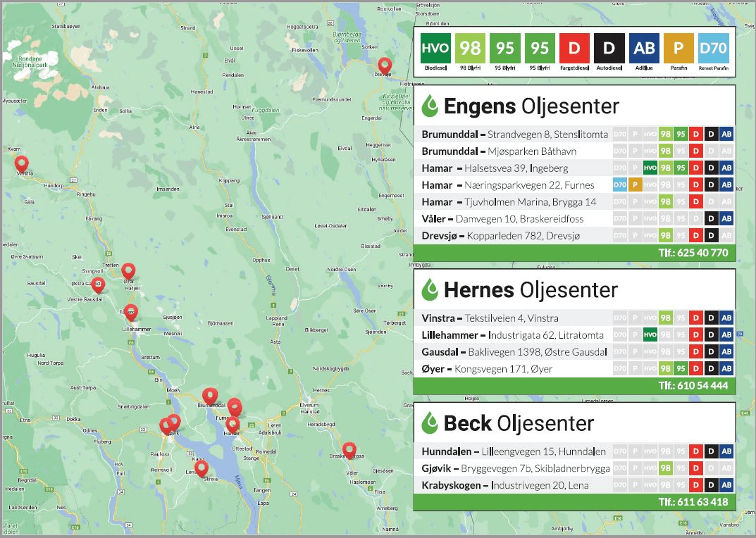Screen dimensions: 756x538
Task: Click 98 icon in Gjøvik Bryggevegen row
Action: pyautogui.click(x=665, y=468)
